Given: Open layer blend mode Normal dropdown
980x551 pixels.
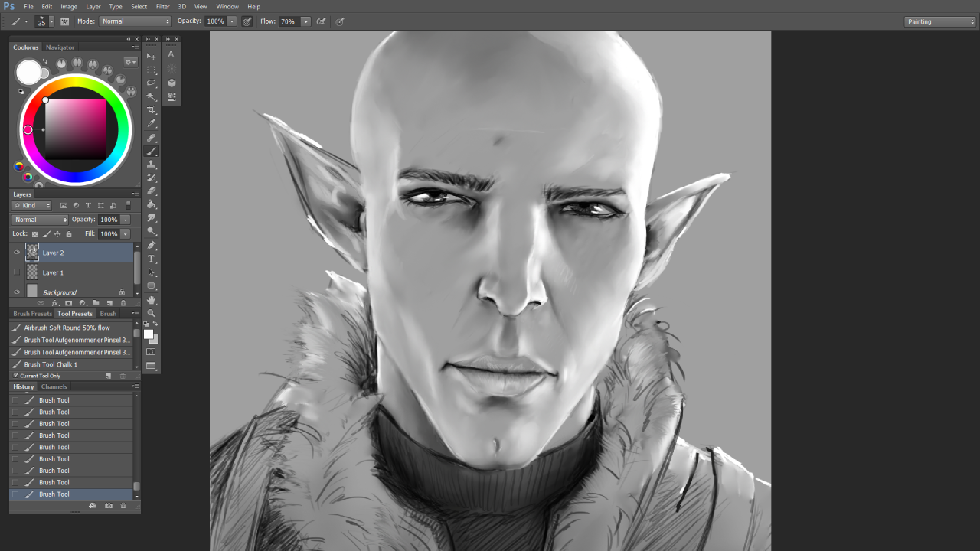Looking at the screenshot, I should click(40, 220).
